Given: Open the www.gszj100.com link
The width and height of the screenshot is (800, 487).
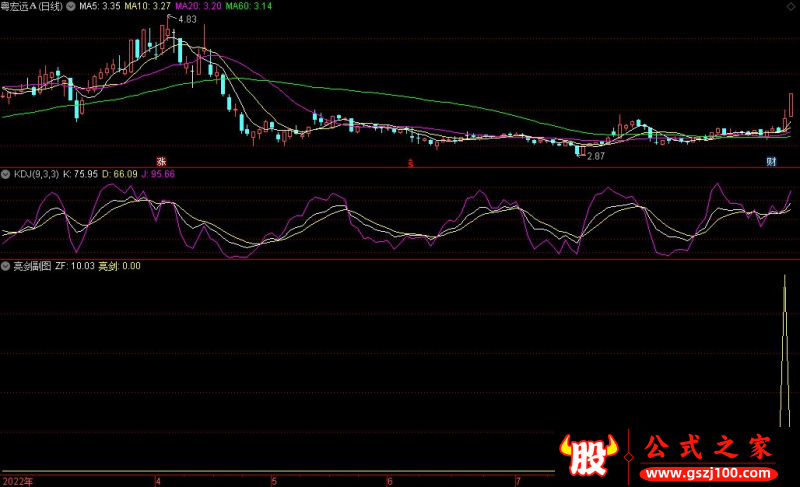Looking at the screenshot, I should (706, 473).
